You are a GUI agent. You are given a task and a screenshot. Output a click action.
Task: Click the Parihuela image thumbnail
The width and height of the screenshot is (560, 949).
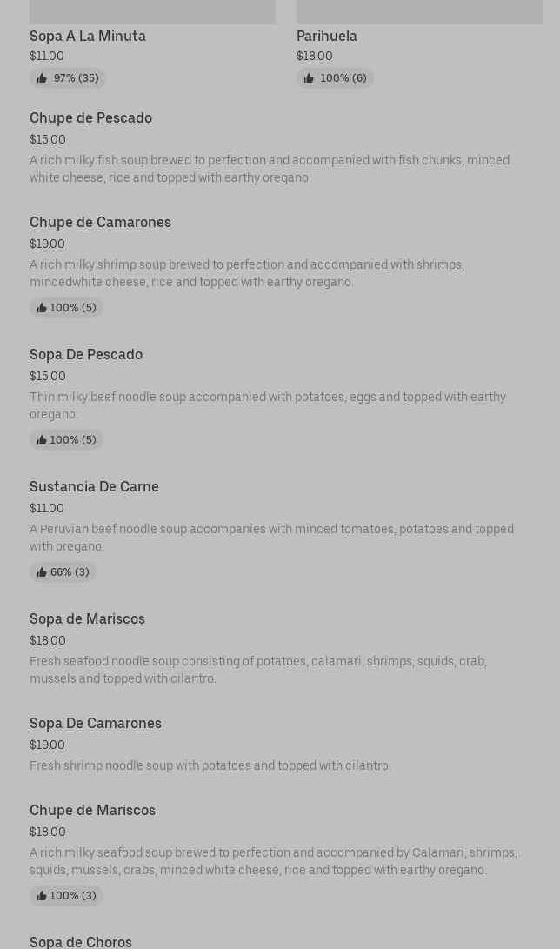(419, 11)
